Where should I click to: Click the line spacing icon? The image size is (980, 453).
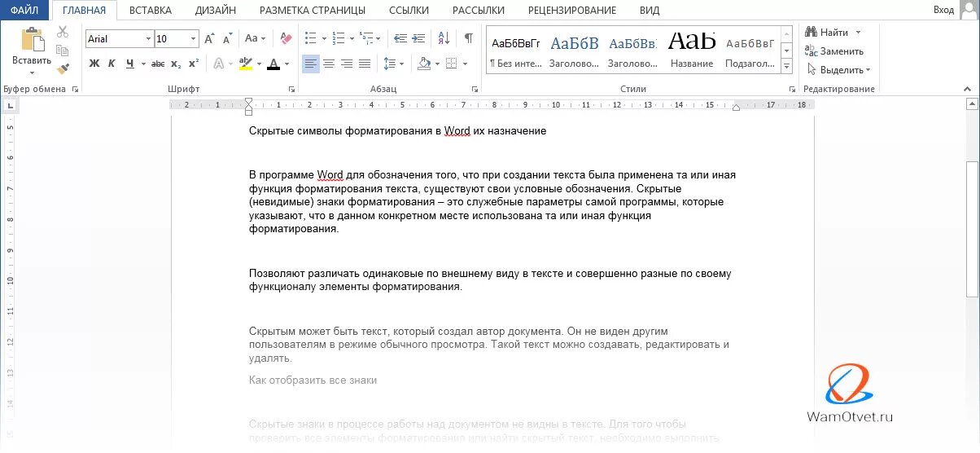point(389,64)
